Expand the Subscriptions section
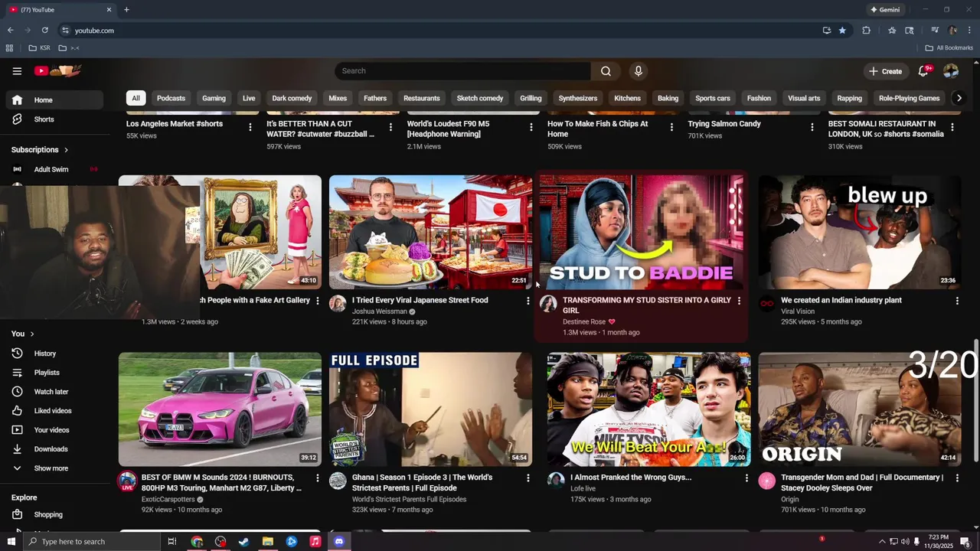The height and width of the screenshot is (551, 980). (x=40, y=150)
